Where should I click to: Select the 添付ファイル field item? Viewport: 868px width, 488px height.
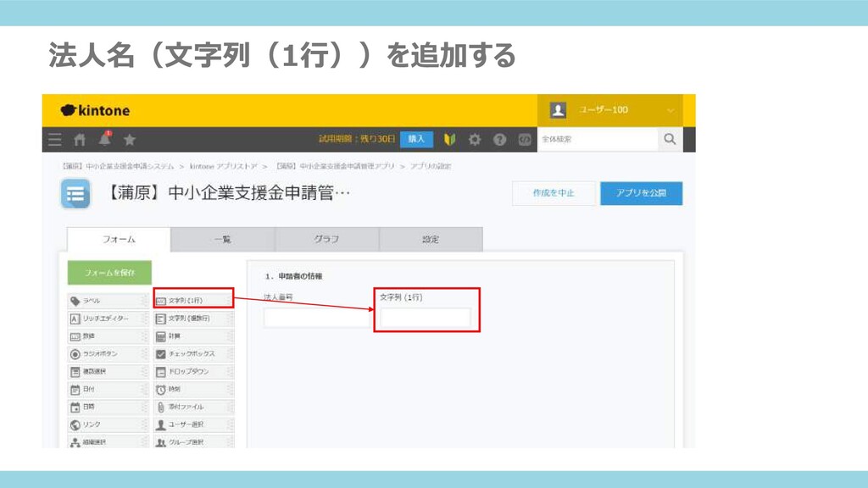(x=194, y=408)
